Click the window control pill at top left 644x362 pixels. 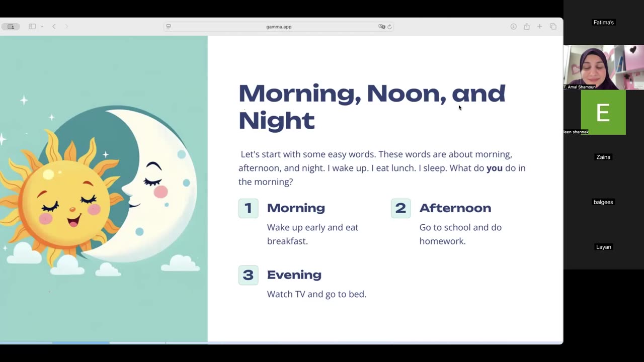11,27
